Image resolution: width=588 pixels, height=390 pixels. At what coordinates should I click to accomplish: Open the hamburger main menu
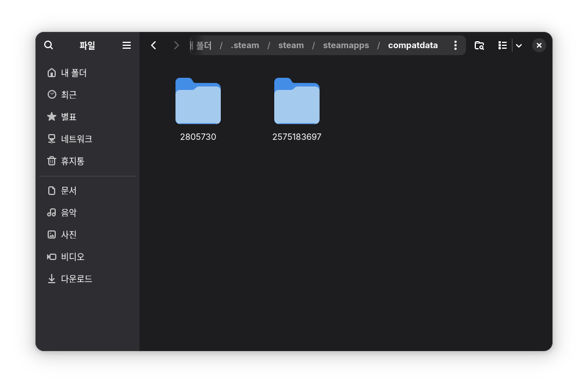[126, 45]
